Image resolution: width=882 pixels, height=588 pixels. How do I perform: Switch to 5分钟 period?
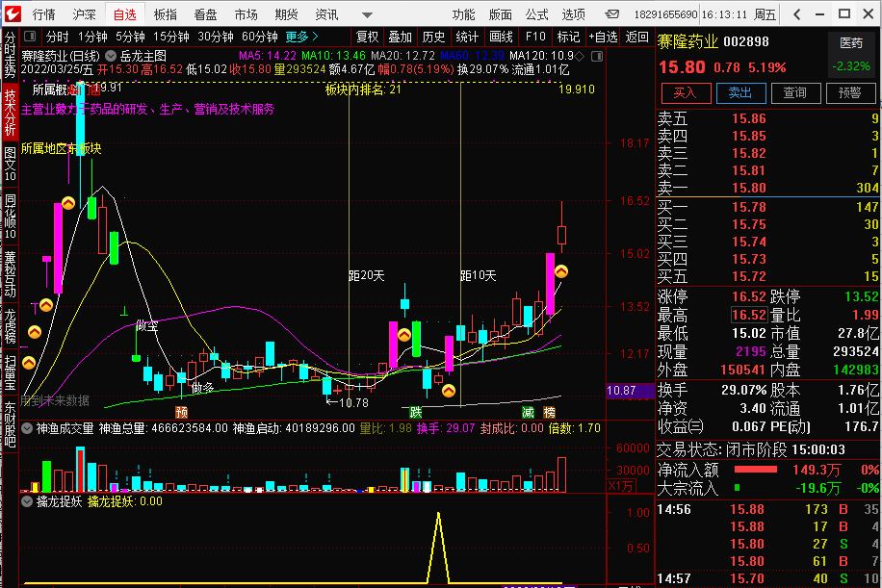tap(130, 38)
